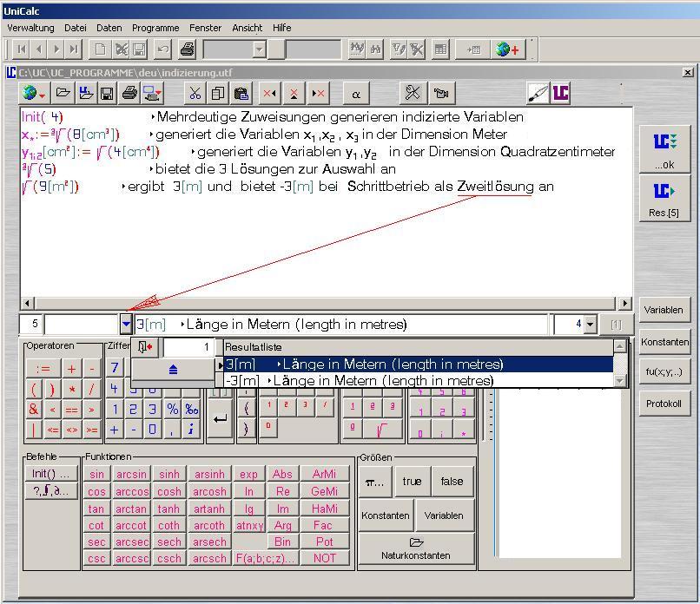Click the Init() ... command button
Image resolution: width=700 pixels, height=604 pixels.
(50, 473)
